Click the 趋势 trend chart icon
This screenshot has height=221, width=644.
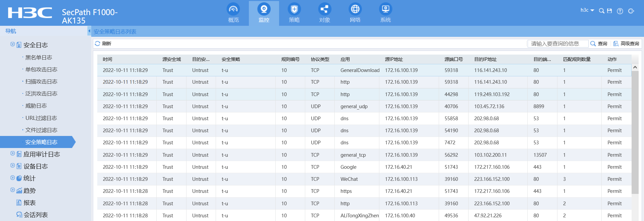tap(19, 191)
